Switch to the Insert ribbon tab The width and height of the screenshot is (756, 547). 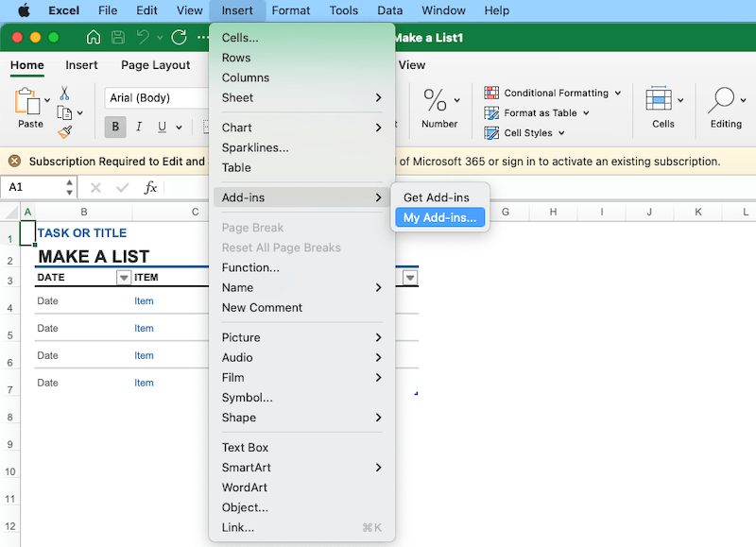[81, 65]
